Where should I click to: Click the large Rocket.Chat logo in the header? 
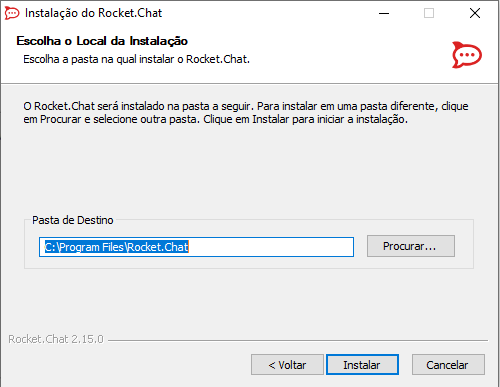(x=467, y=55)
